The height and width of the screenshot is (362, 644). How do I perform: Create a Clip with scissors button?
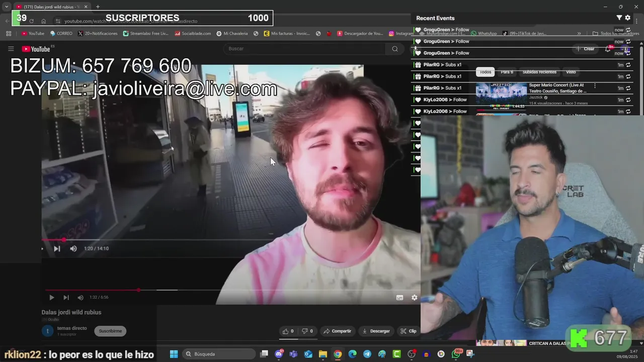point(408,331)
